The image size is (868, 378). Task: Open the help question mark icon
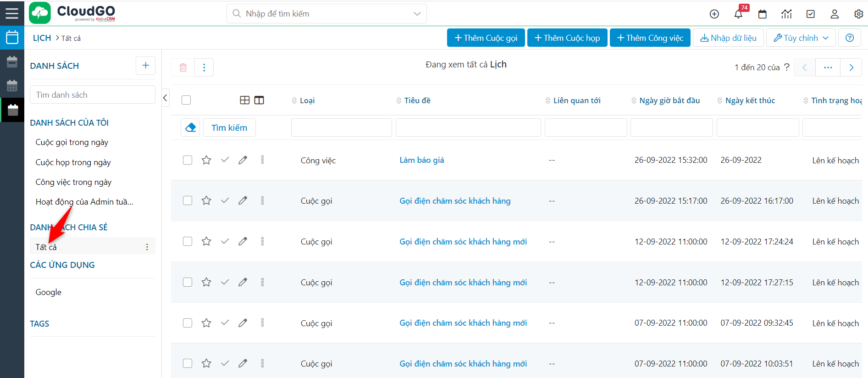849,38
